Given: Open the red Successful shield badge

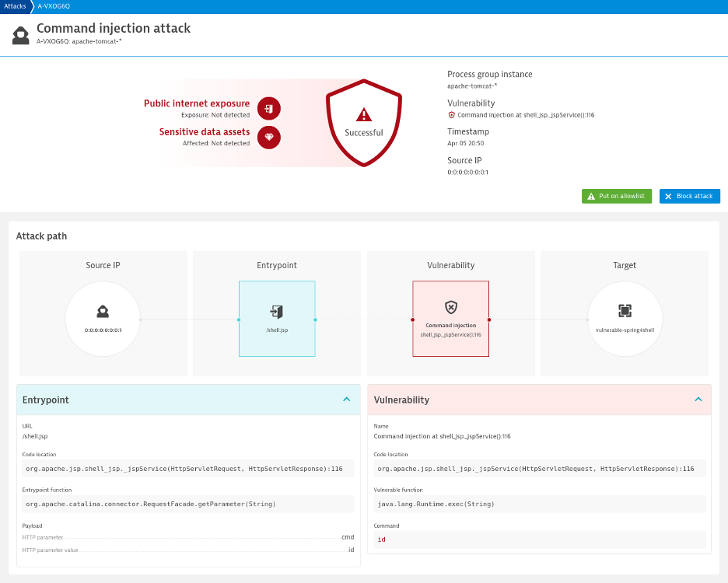Looking at the screenshot, I should click(363, 123).
